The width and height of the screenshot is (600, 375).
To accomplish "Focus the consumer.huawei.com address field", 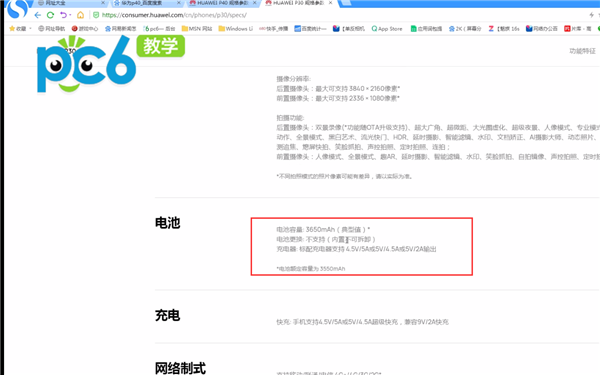I will click(174, 15).
